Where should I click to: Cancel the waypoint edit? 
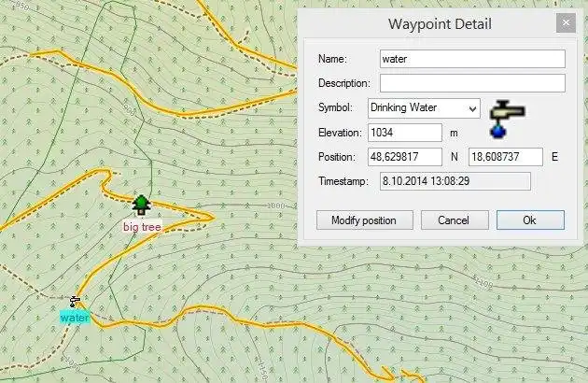[x=455, y=220]
